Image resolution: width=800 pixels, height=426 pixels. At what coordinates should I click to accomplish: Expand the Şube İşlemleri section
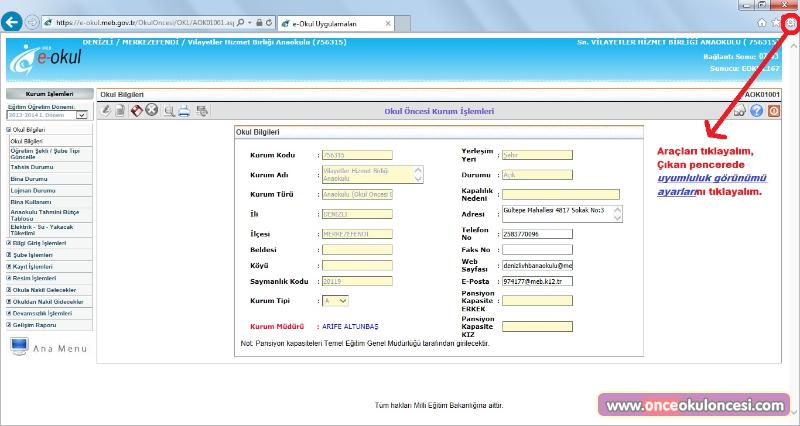tap(30, 255)
